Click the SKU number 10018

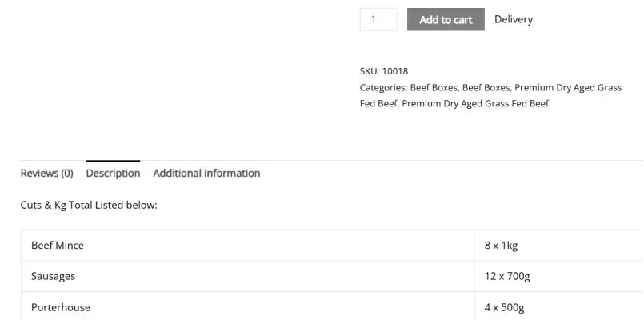click(x=395, y=71)
